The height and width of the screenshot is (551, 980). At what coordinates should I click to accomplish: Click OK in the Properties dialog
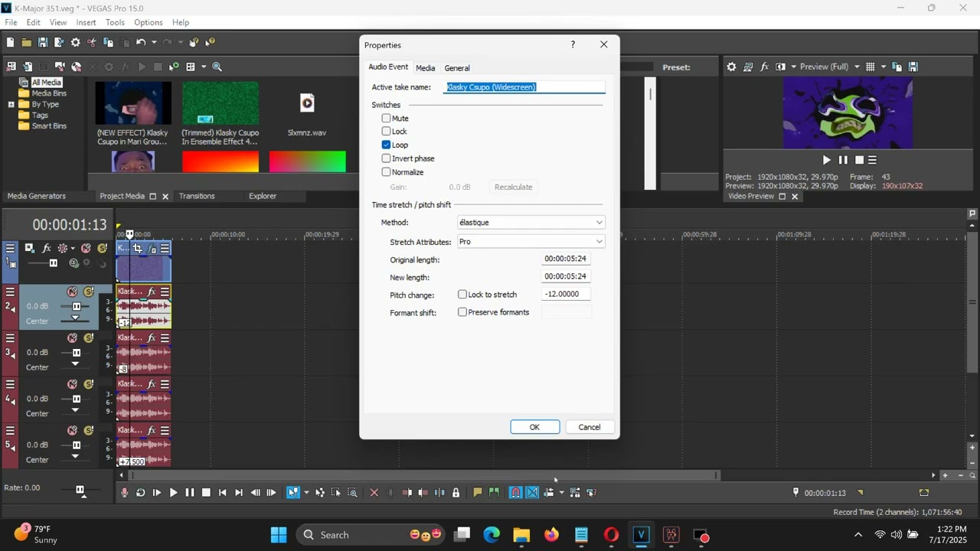click(x=535, y=427)
